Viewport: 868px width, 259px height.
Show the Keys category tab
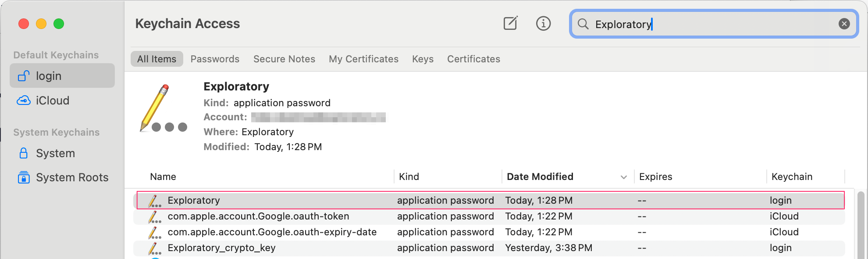point(423,59)
